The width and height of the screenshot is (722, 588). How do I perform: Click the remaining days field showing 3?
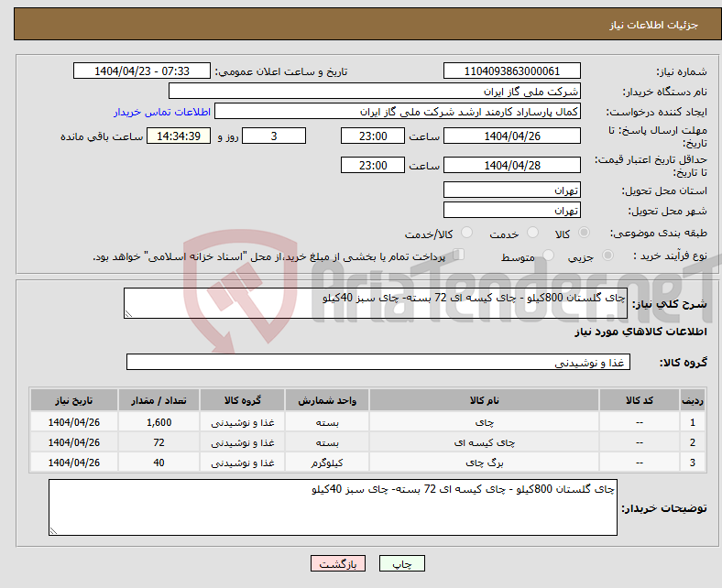point(274,136)
